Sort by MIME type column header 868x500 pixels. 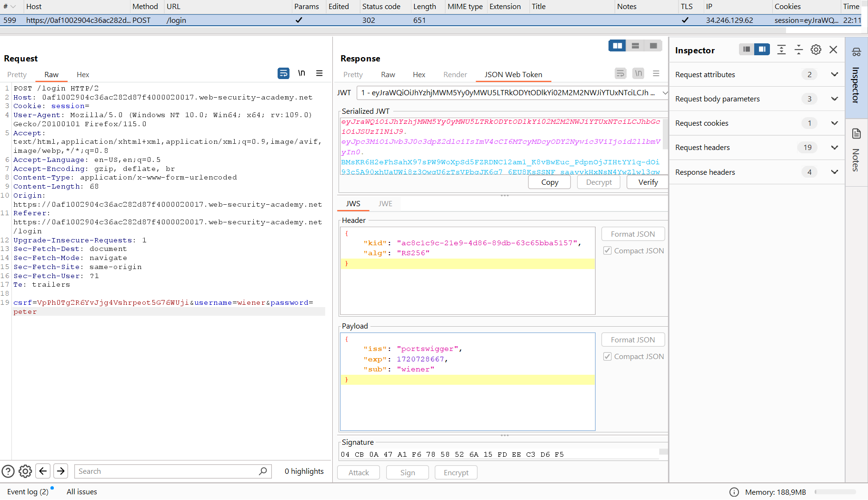click(x=465, y=6)
